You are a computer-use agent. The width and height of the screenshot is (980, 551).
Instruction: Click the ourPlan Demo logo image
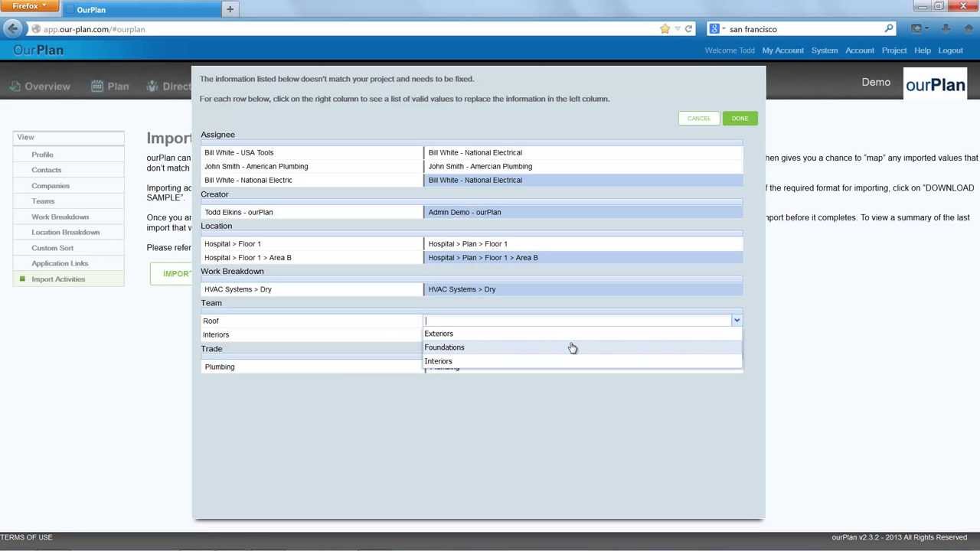point(935,84)
